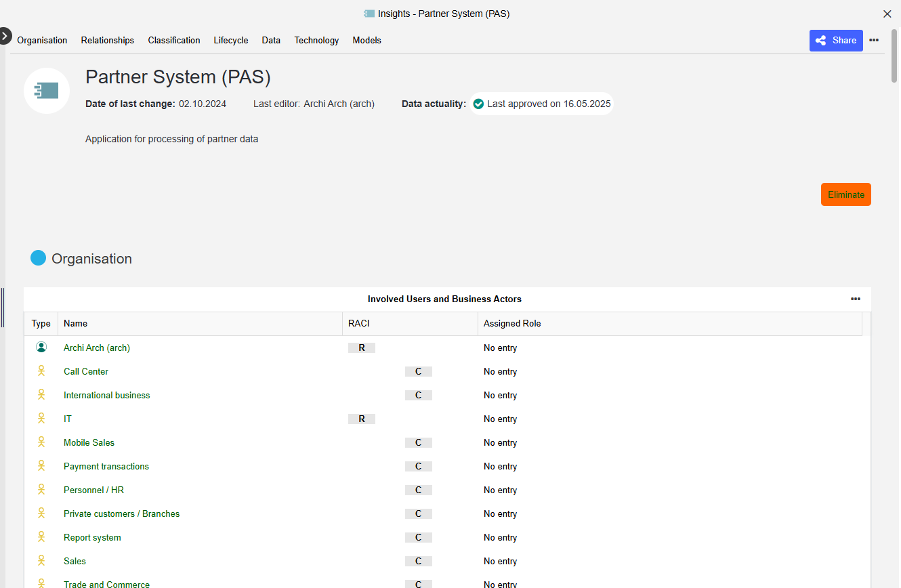Open the Payment transactions link
This screenshot has width=901, height=588.
[x=106, y=465]
